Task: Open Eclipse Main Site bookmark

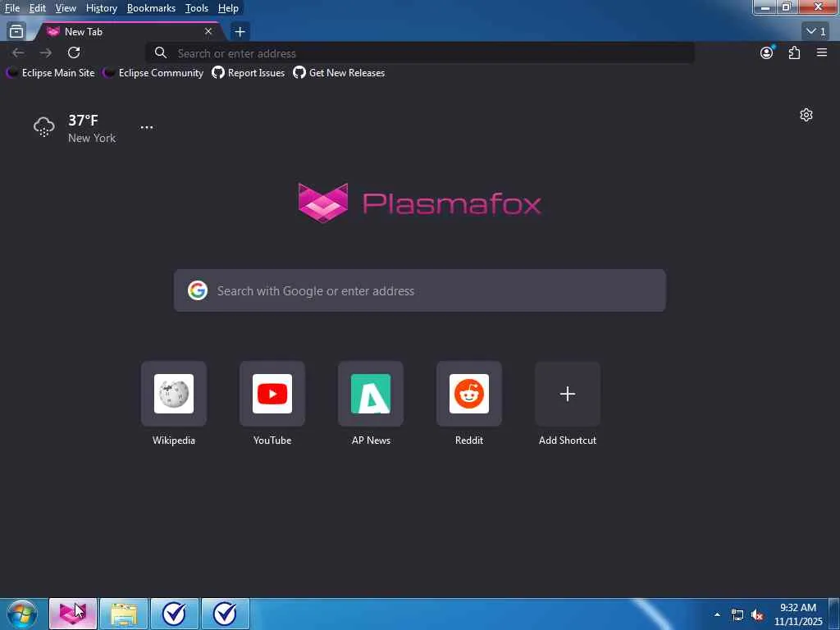Action: point(50,73)
